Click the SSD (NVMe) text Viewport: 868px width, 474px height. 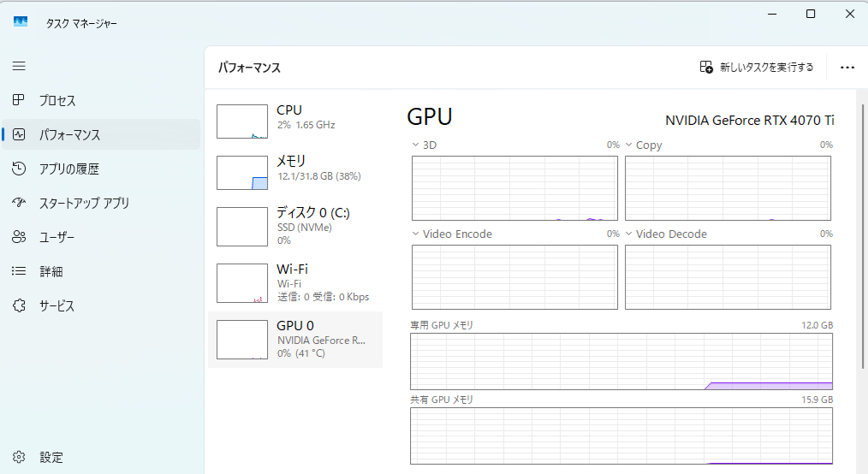pyautogui.click(x=305, y=228)
